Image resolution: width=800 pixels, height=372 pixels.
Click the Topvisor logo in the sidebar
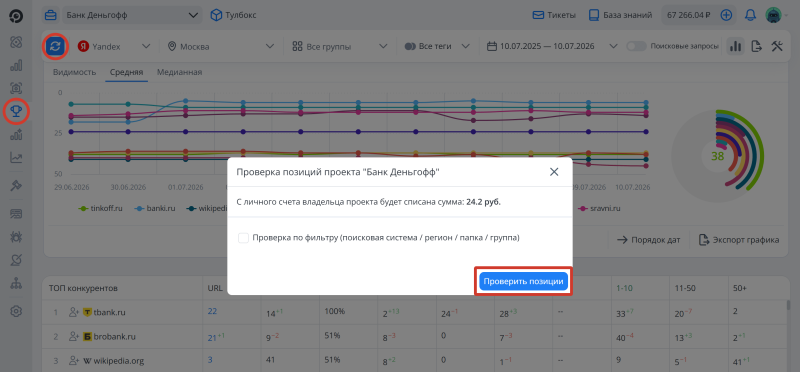[x=16, y=16]
